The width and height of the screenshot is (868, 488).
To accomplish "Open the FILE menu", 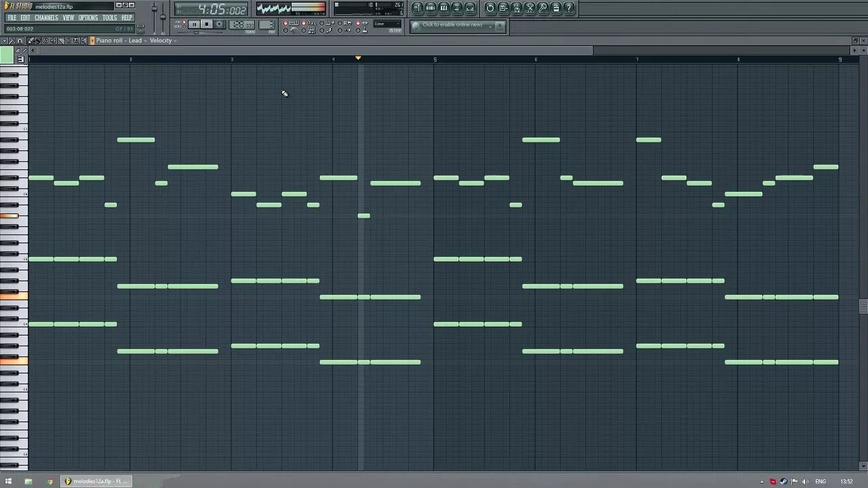I will pos(12,18).
